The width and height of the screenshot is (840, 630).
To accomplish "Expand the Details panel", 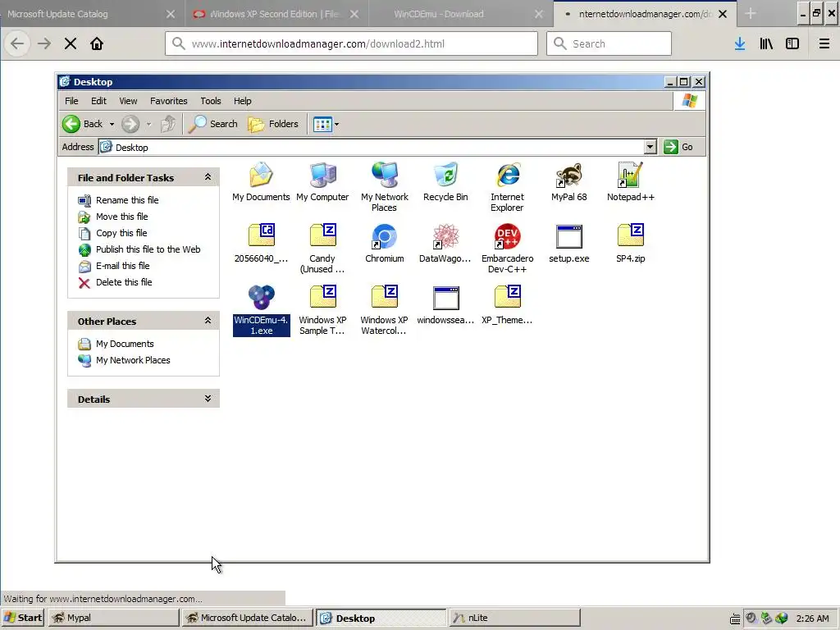I will coord(208,399).
